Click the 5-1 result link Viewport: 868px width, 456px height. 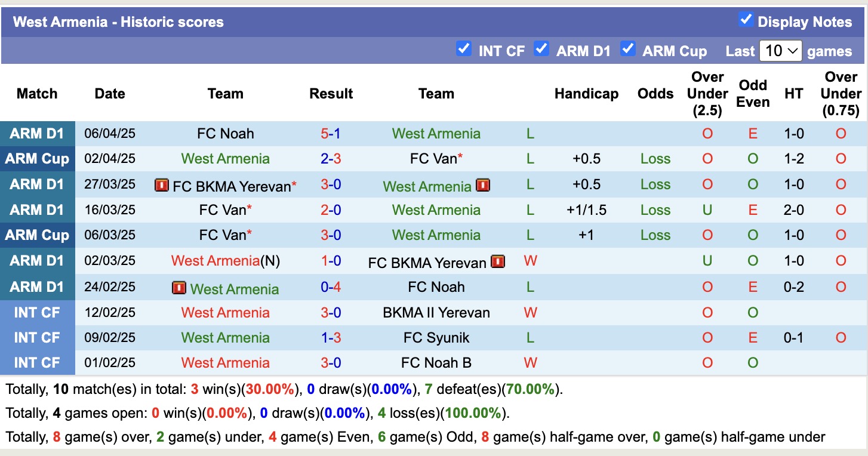point(331,133)
